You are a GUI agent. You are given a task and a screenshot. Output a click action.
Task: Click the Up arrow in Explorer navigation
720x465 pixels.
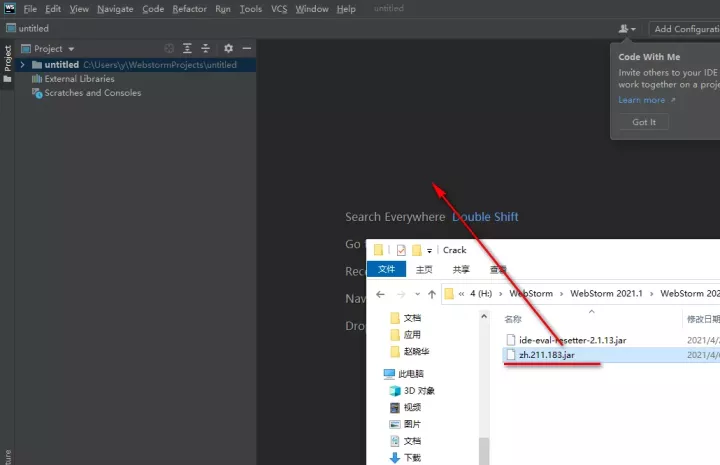[432, 294]
